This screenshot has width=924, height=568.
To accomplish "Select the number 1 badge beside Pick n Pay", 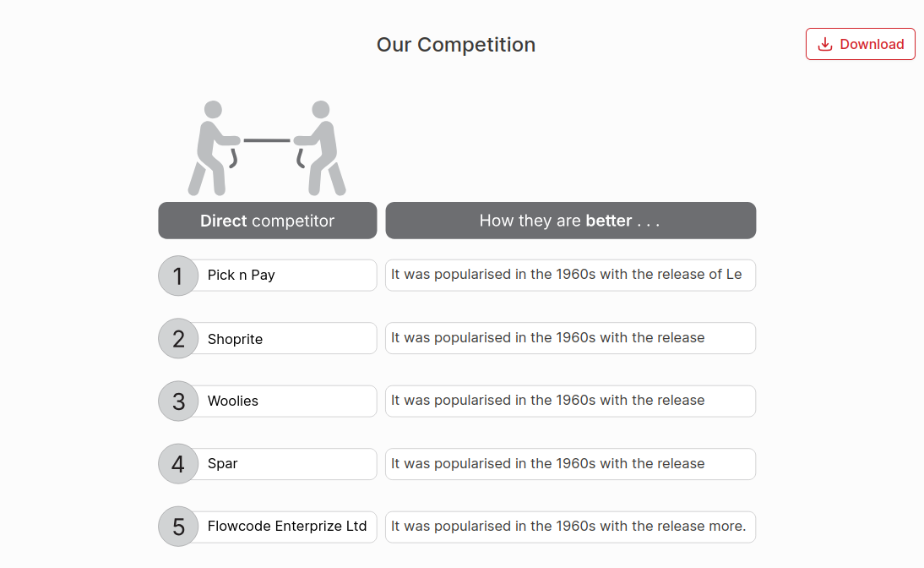I will tap(177, 275).
